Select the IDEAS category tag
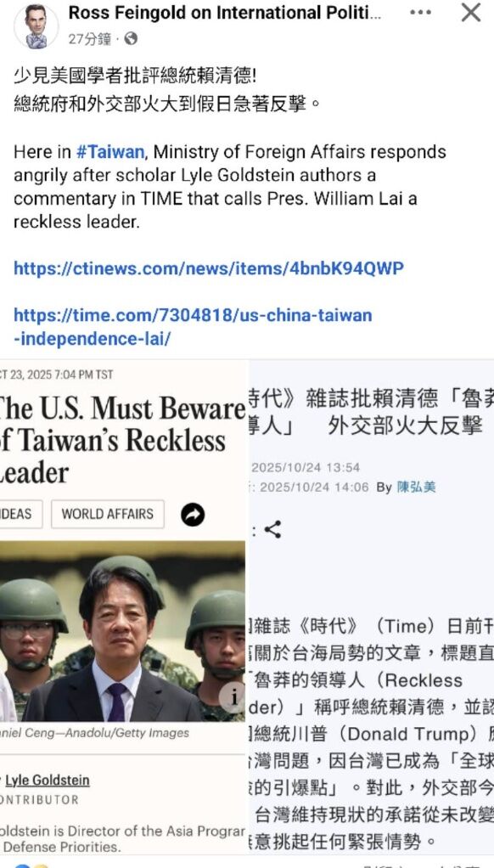 (x=18, y=515)
